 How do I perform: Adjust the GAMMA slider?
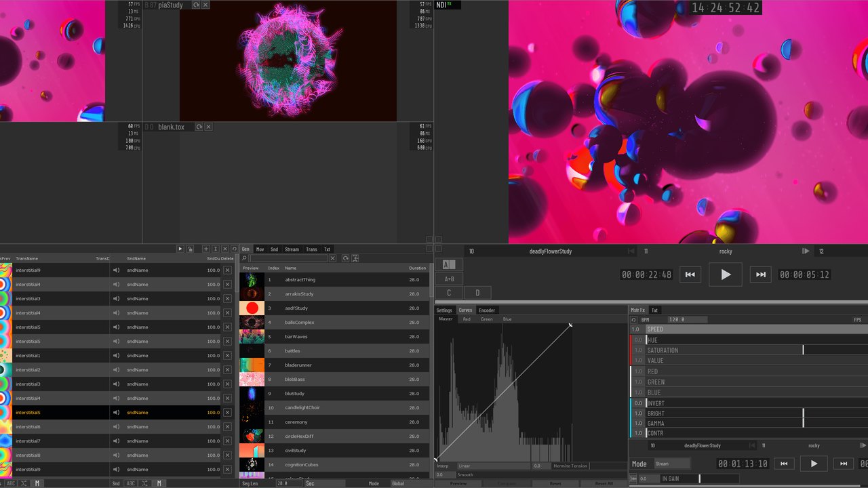point(757,423)
